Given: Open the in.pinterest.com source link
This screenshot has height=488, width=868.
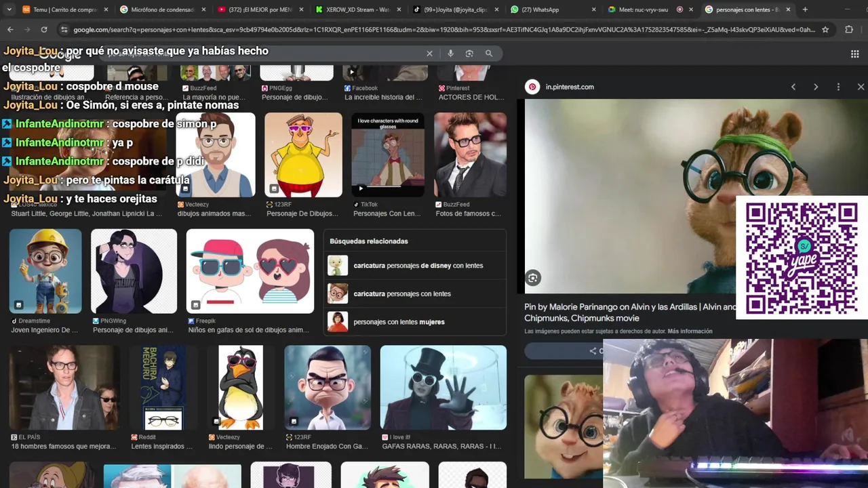Looking at the screenshot, I should 570,87.
